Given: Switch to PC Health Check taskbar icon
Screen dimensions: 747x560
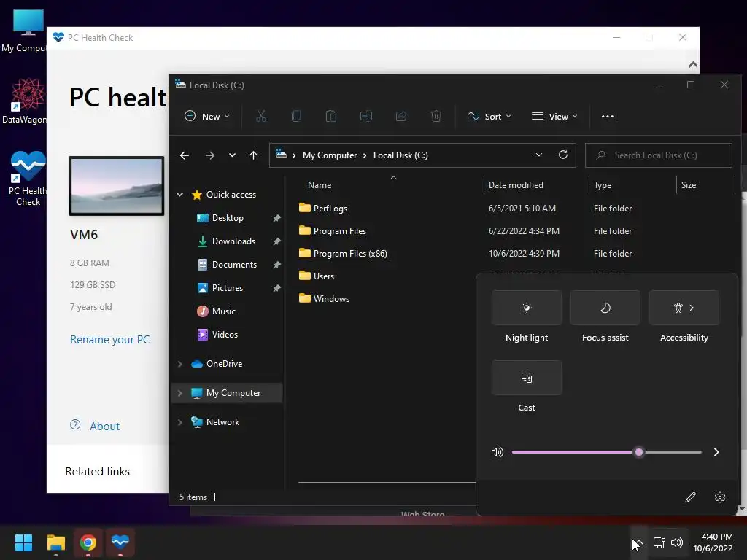Looking at the screenshot, I should (x=120, y=542).
